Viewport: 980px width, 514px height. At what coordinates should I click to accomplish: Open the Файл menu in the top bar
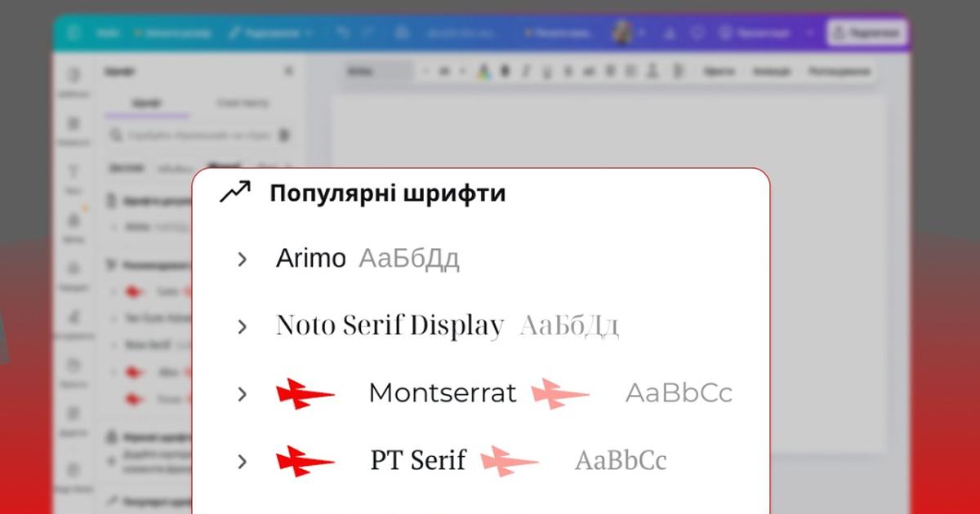(x=108, y=33)
